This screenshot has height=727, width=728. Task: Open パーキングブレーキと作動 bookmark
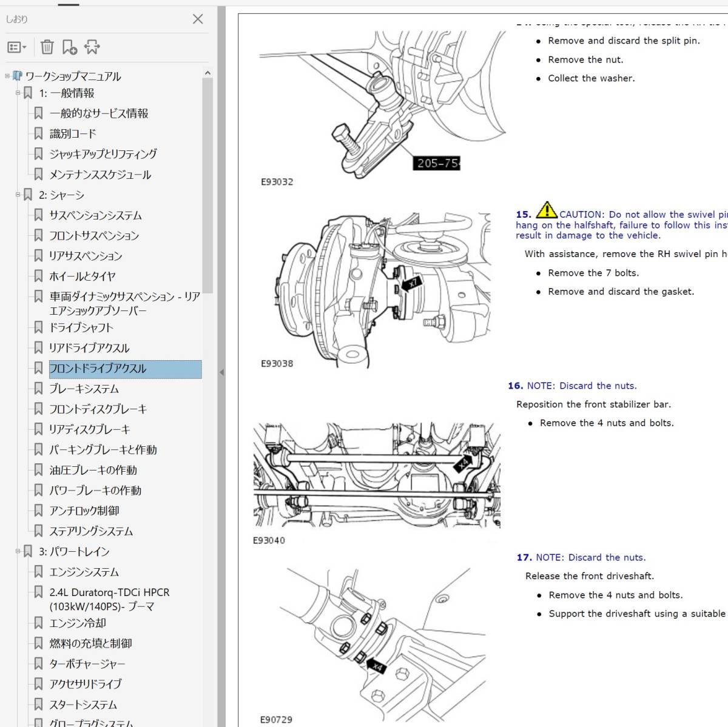point(103,450)
